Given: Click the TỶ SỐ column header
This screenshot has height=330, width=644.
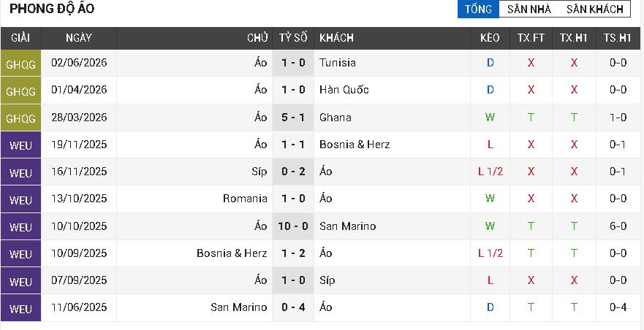Looking at the screenshot, I should [293, 38].
